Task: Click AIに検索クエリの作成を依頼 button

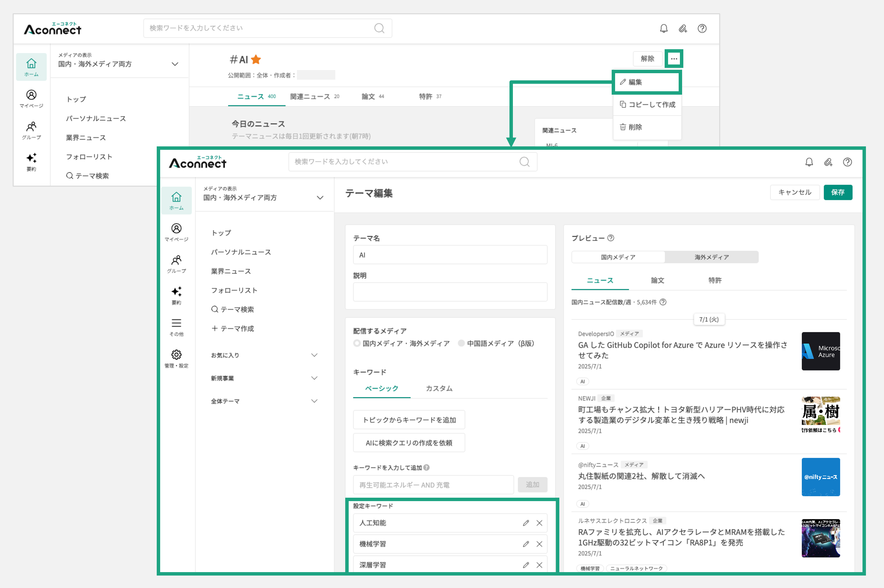Action: [409, 443]
